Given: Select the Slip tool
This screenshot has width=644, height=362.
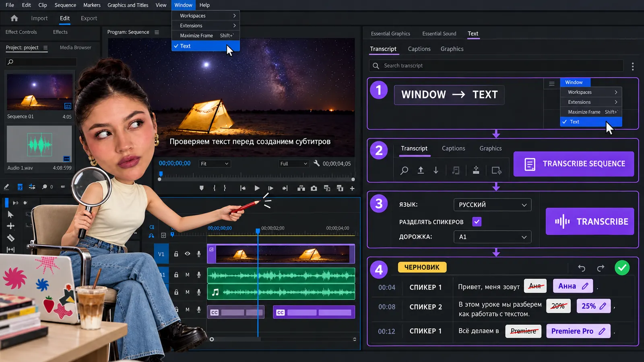Looking at the screenshot, I should pos(11,249).
